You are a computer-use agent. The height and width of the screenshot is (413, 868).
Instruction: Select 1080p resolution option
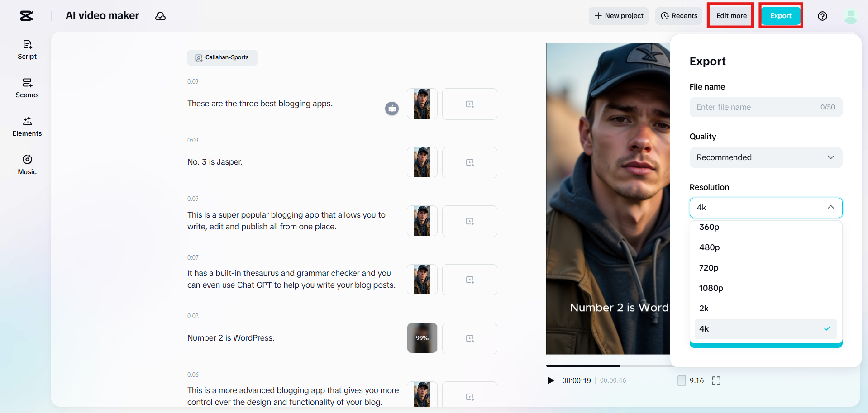click(711, 288)
